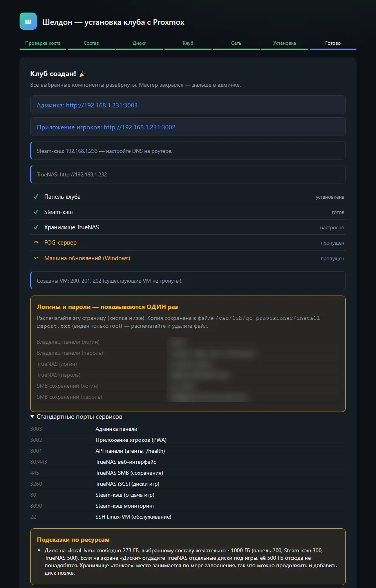Select the FOG-сервер label
The width and height of the screenshot is (376, 588).
pos(60,243)
